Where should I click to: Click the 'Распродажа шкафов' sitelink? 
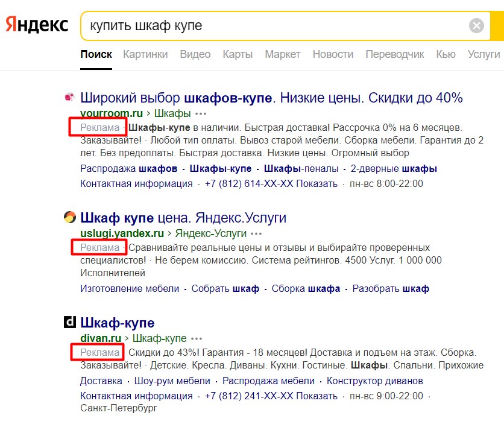127,168
